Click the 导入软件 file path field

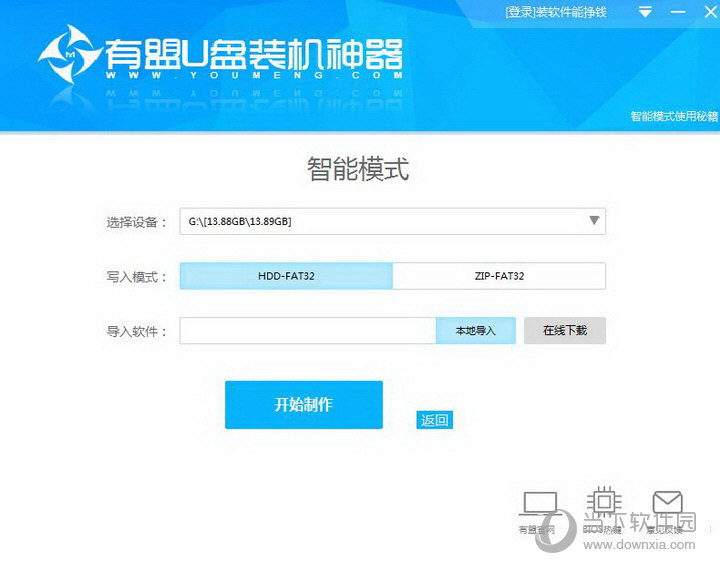[308, 331]
